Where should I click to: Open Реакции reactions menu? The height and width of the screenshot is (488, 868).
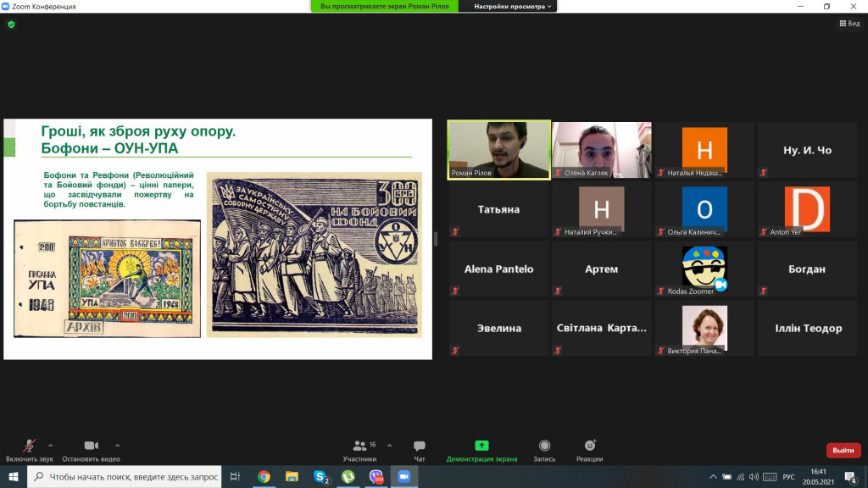pyautogui.click(x=590, y=451)
